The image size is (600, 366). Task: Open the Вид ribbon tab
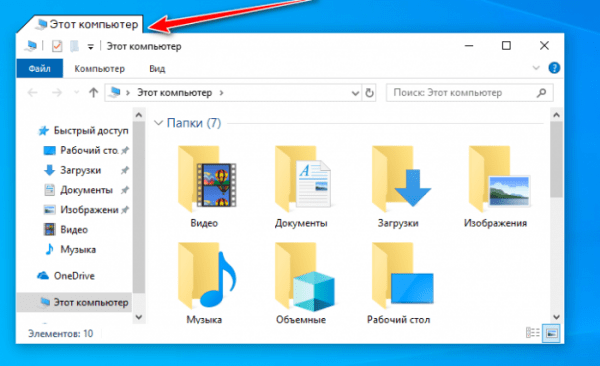(x=157, y=69)
